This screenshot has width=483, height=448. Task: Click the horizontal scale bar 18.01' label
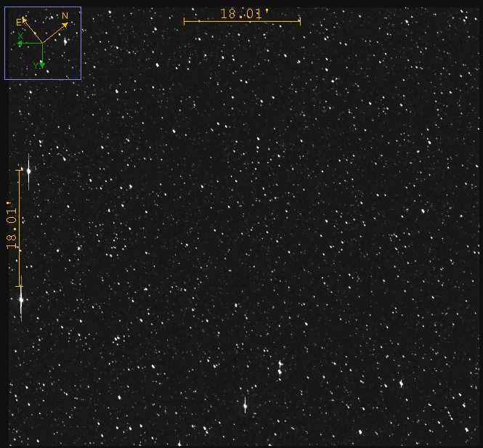[x=241, y=13]
